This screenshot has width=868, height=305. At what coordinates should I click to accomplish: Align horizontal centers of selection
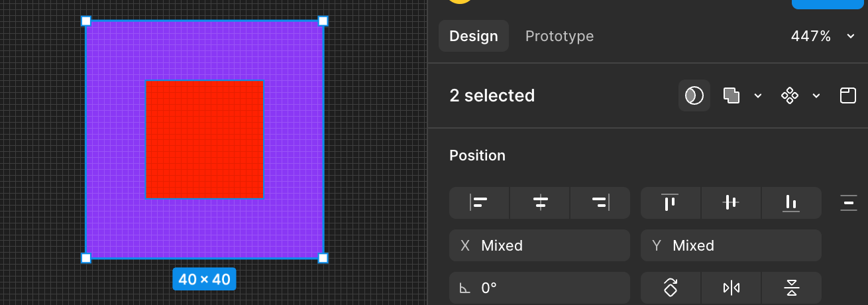coord(540,203)
